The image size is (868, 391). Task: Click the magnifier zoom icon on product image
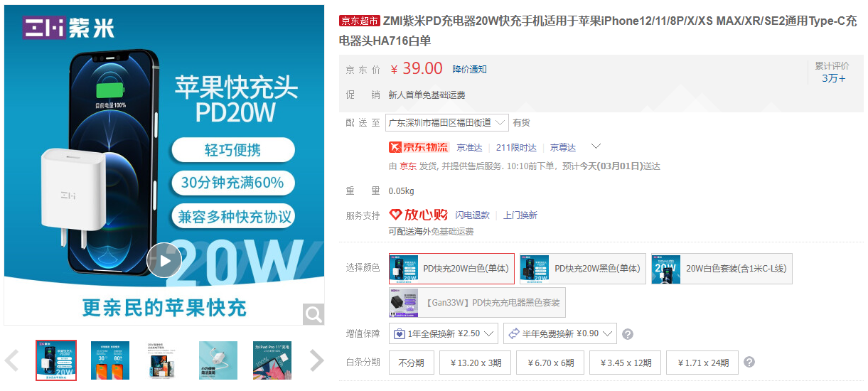(313, 313)
